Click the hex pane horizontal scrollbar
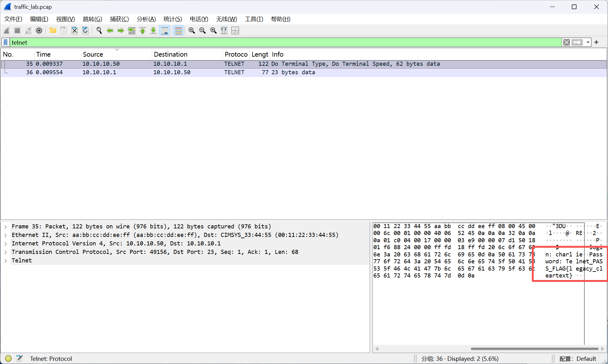Screen dimensions: 608x364 (534, 349)
